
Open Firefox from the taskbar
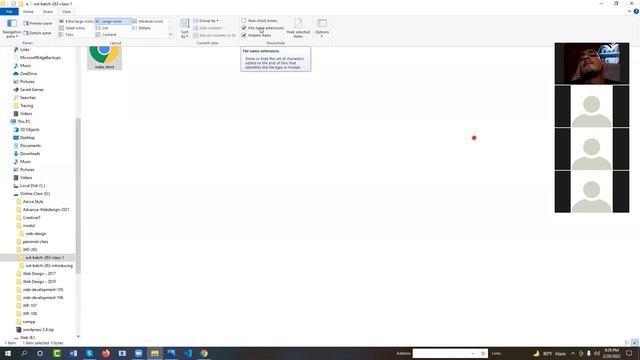click(106, 353)
